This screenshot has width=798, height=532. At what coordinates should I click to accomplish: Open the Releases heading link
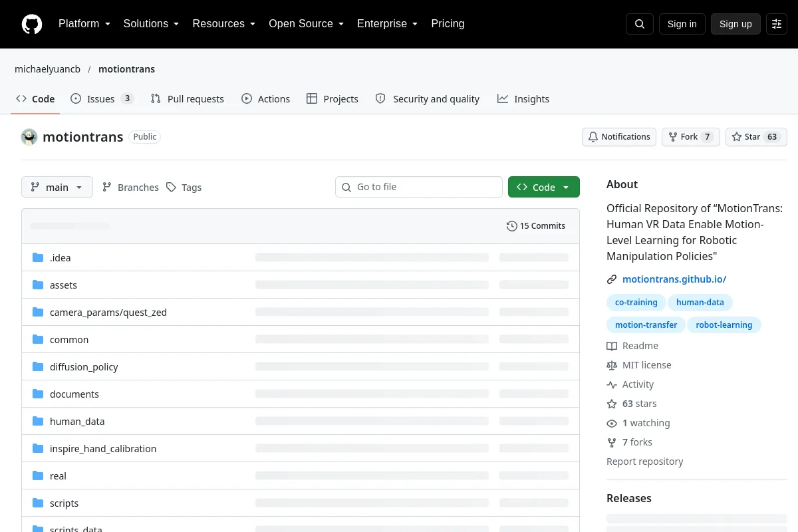coord(629,498)
